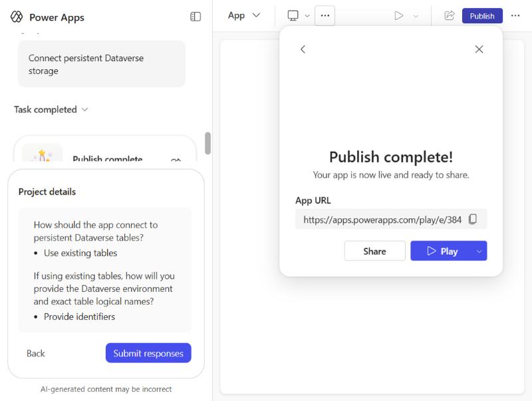The image size is (532, 401).
Task: Click the Back button in Project details
Action: (x=36, y=353)
